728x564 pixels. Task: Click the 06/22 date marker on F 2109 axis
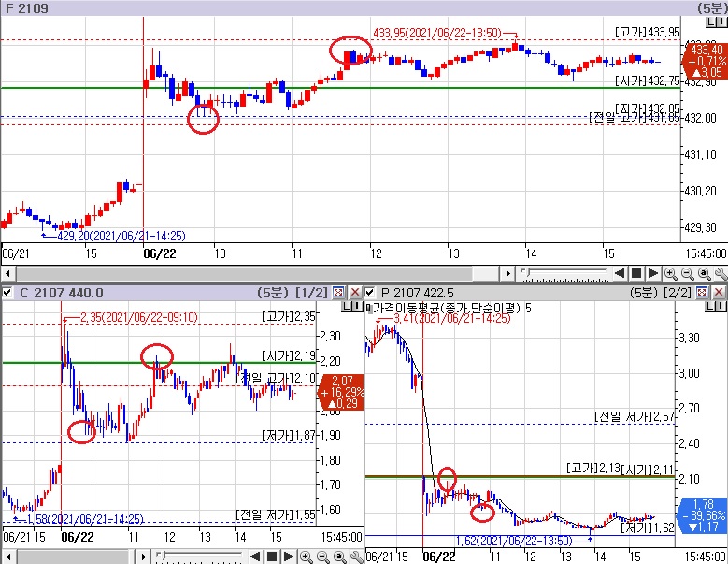pyautogui.click(x=159, y=253)
